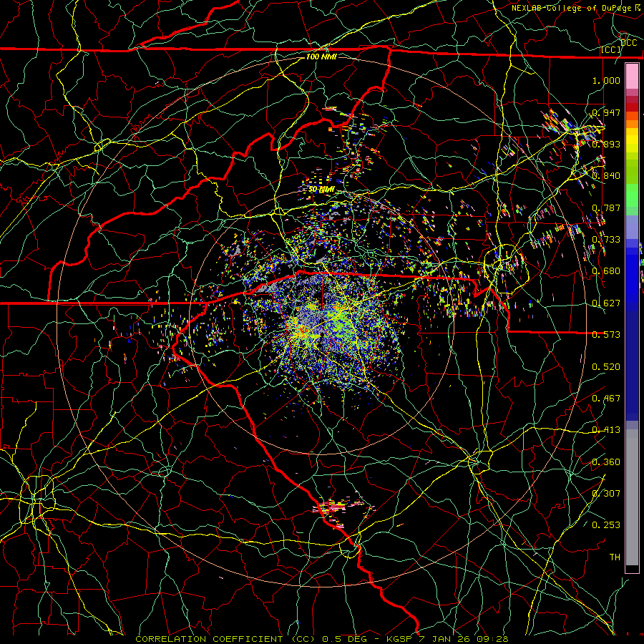The height and width of the screenshot is (644, 644).
Task: Pick the red segment of the color bar
Action: (x=632, y=107)
